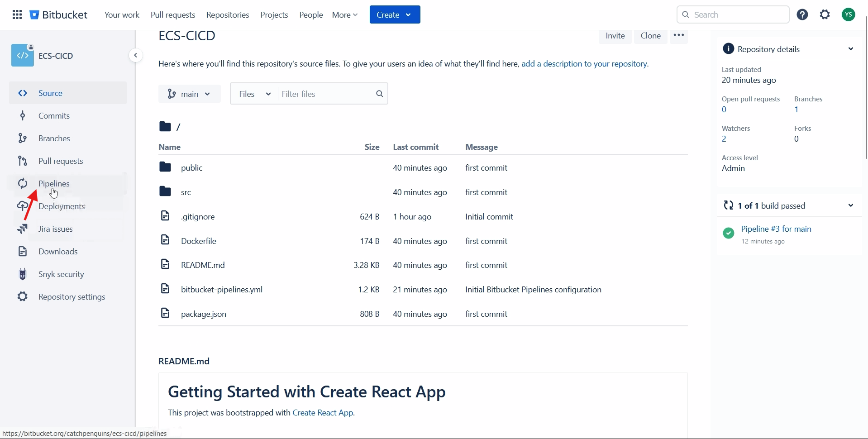Click the 'Initial commit' message for .gitignore
The width and height of the screenshot is (868, 439).
[x=489, y=217]
